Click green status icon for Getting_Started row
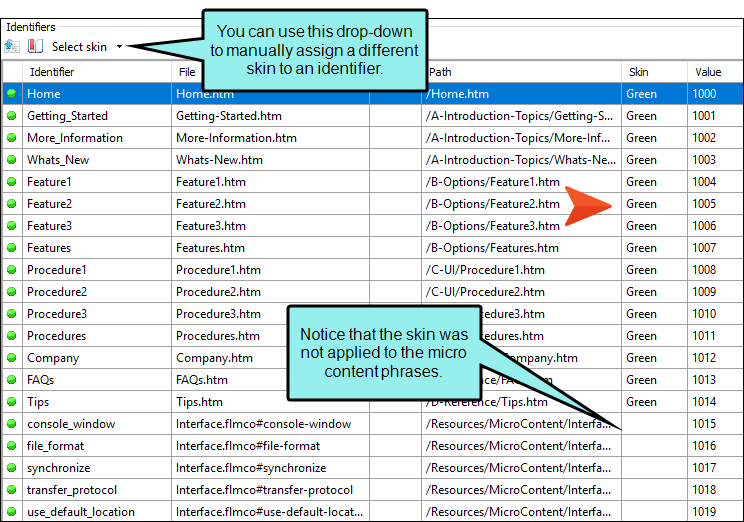 [12, 115]
